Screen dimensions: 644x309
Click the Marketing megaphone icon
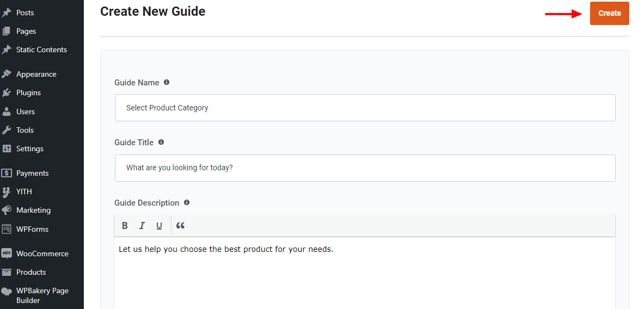(7, 210)
